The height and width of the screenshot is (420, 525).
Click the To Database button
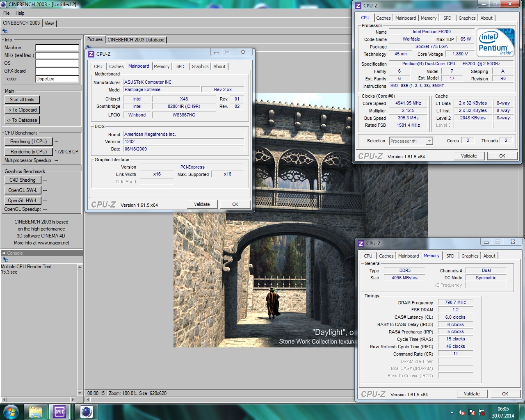point(22,120)
